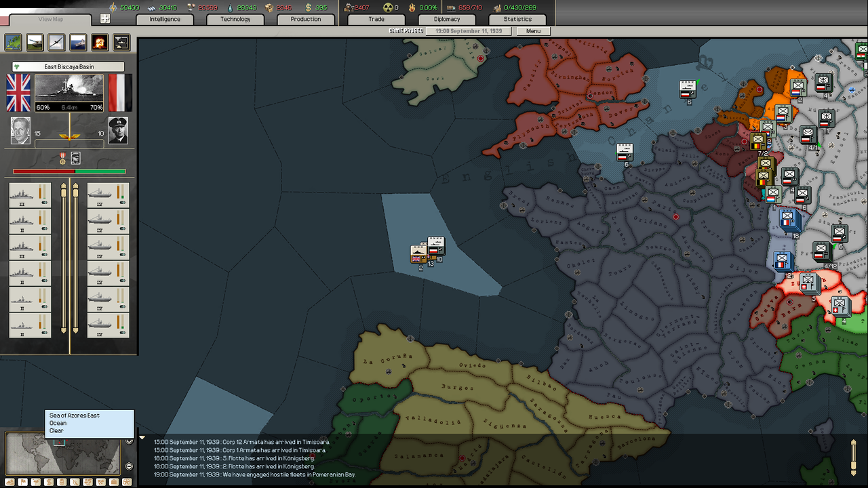Open the Trade tab
Screen dimensions: 868x488
pos(376,19)
